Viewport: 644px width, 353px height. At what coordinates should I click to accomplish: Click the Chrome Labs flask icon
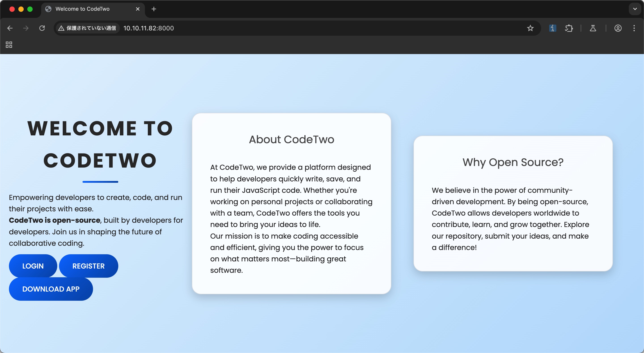(x=593, y=28)
